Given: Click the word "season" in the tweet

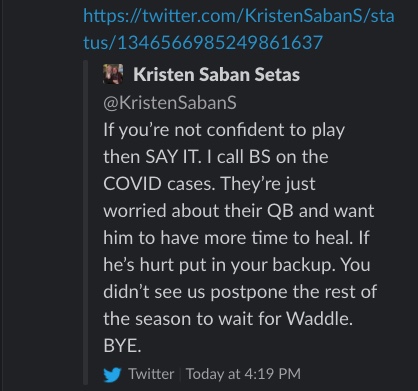Looking at the screenshot, I should pos(163,319).
